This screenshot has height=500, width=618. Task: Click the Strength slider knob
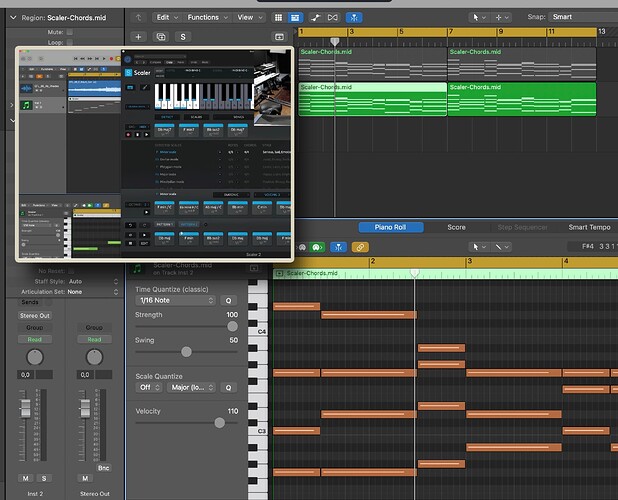(233, 326)
